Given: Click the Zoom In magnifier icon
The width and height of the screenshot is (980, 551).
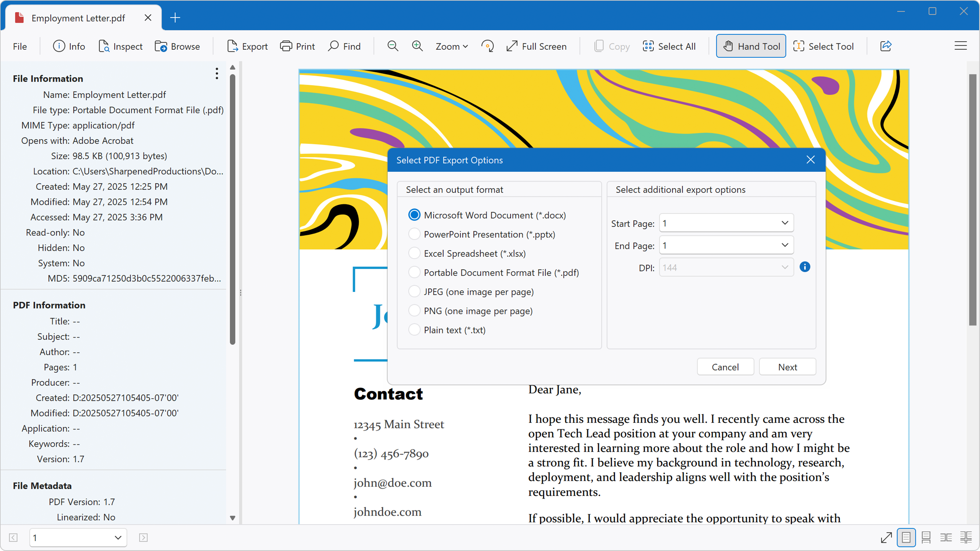Looking at the screenshot, I should [417, 46].
